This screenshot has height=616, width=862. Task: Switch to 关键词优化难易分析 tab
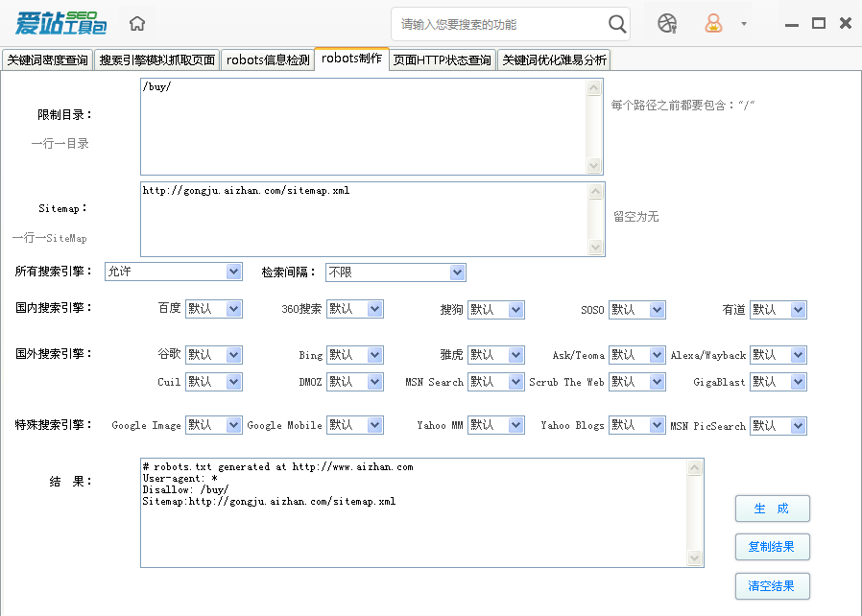[x=554, y=59]
